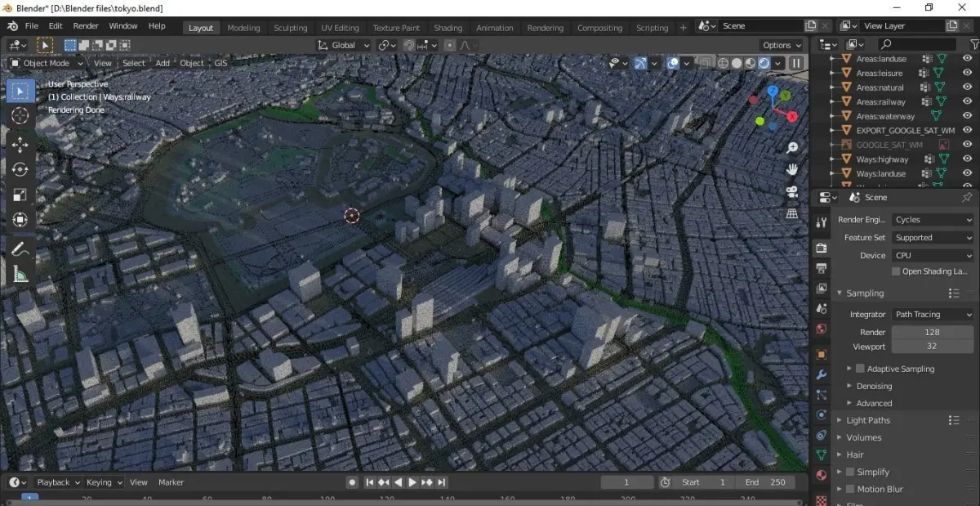The image size is (980, 506).
Task: Expand the Volumes panel
Action: pos(863,437)
